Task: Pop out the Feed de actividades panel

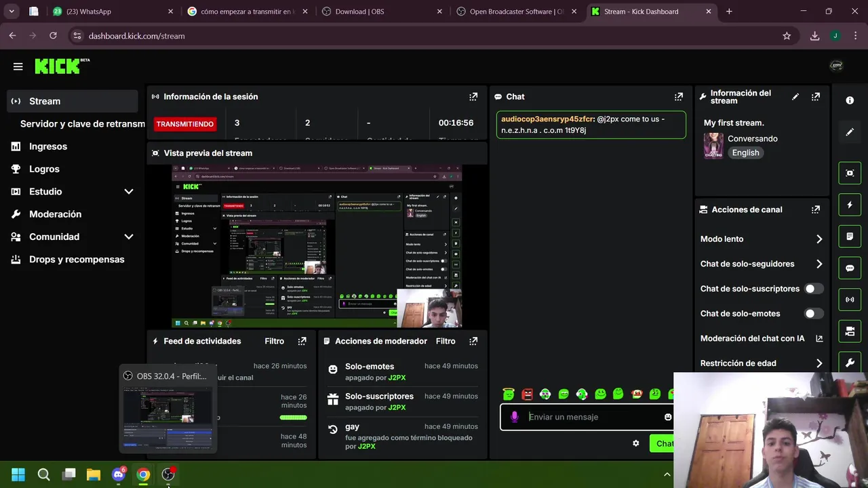Action: coord(302,341)
